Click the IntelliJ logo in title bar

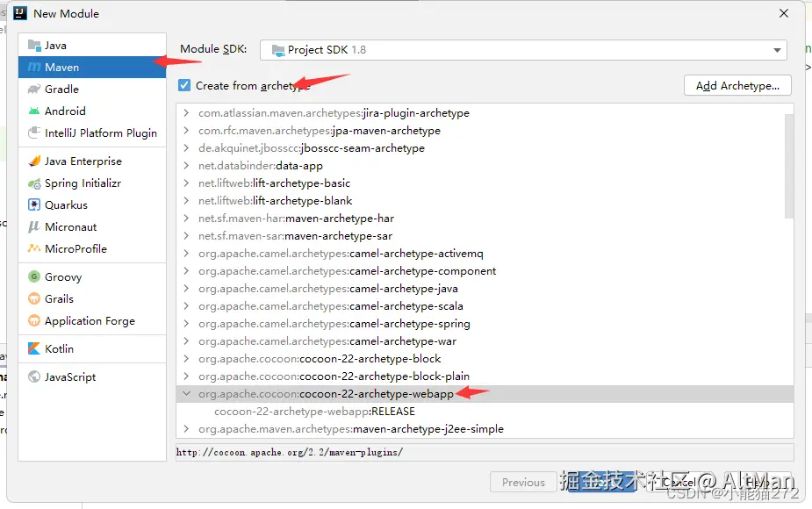(x=19, y=13)
